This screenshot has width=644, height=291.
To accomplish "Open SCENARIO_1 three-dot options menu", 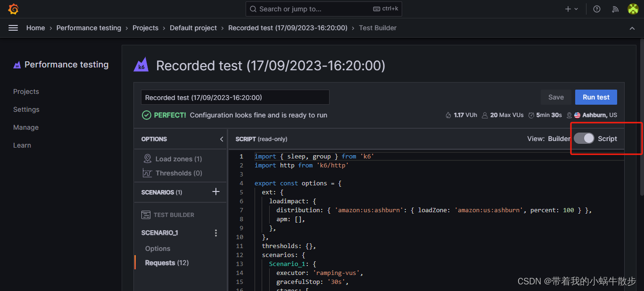I will (x=216, y=233).
